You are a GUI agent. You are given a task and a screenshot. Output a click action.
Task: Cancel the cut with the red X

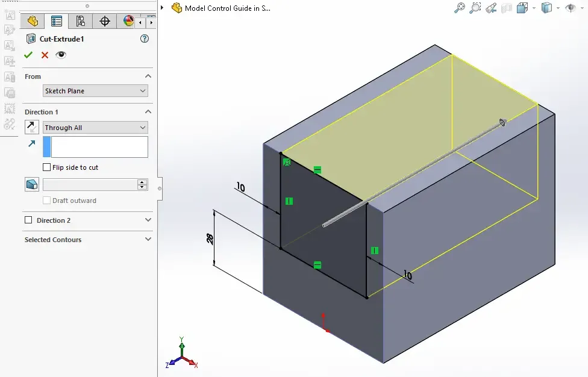(x=45, y=55)
